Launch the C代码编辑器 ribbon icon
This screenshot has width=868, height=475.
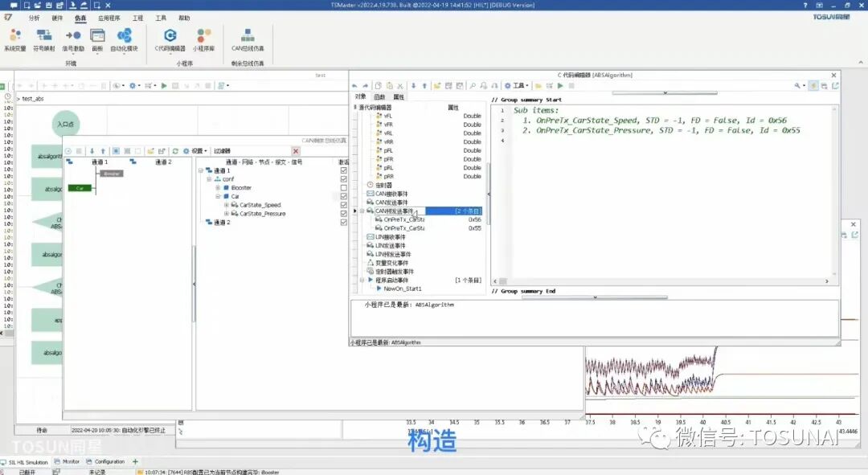point(170,40)
